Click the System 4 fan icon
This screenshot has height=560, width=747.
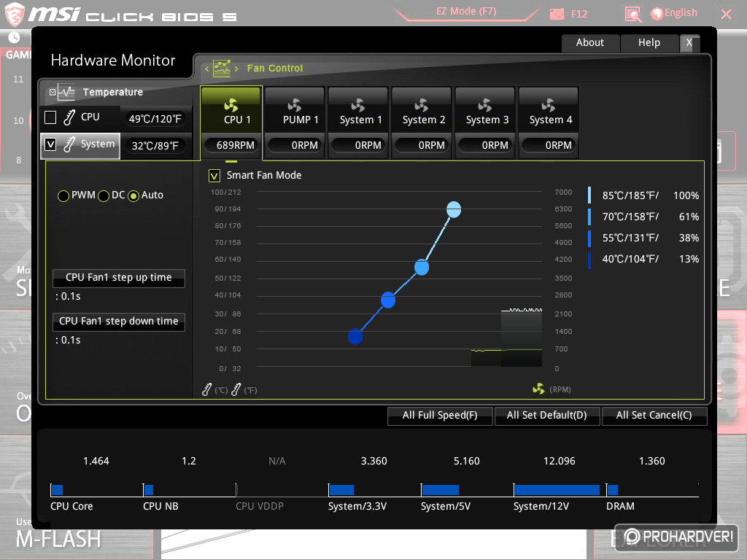coord(549,105)
